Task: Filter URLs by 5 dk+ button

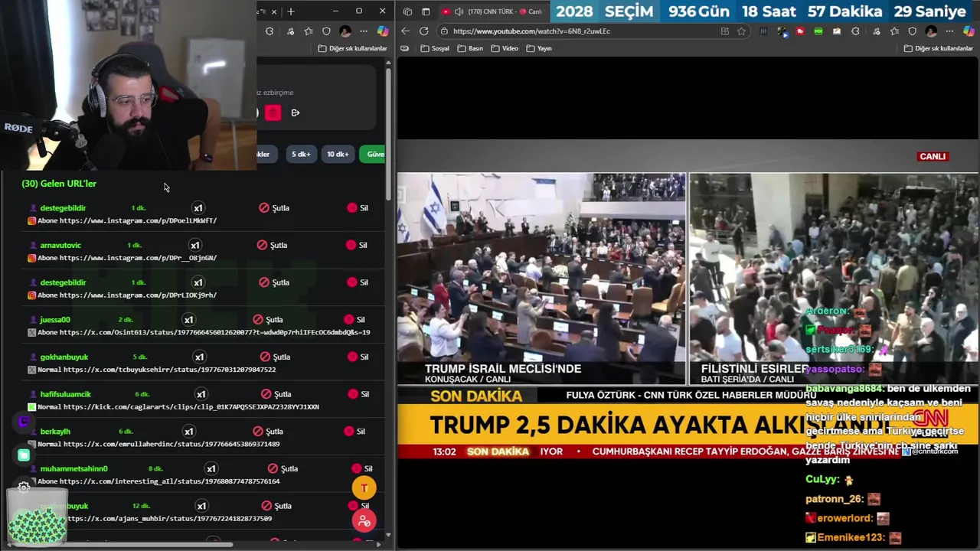Action: 301,154
